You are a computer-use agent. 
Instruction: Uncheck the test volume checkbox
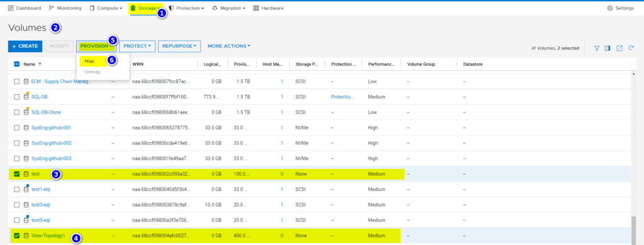point(17,174)
